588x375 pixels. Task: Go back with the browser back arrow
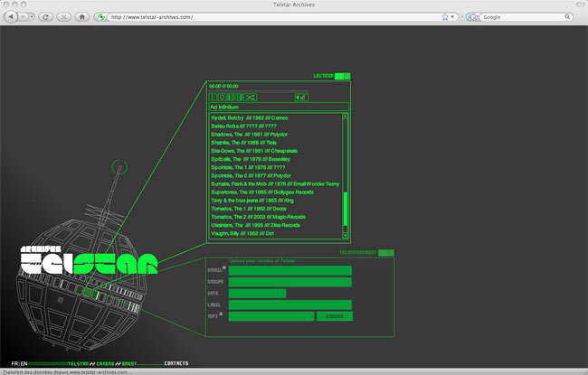(x=11, y=16)
